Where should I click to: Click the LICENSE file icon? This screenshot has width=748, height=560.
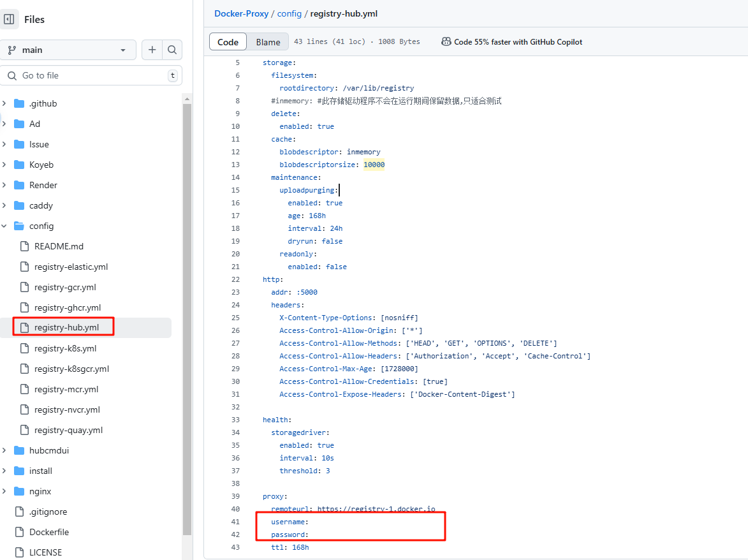[x=18, y=552]
